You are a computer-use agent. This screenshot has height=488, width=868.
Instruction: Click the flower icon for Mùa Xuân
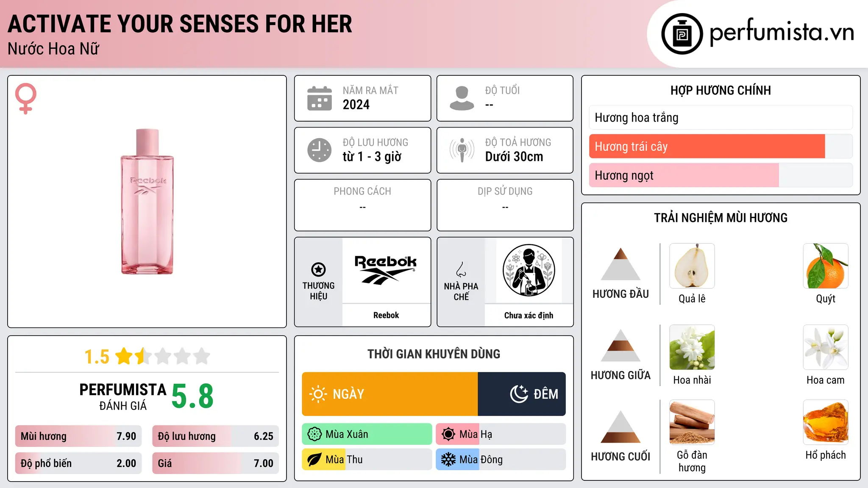(314, 434)
